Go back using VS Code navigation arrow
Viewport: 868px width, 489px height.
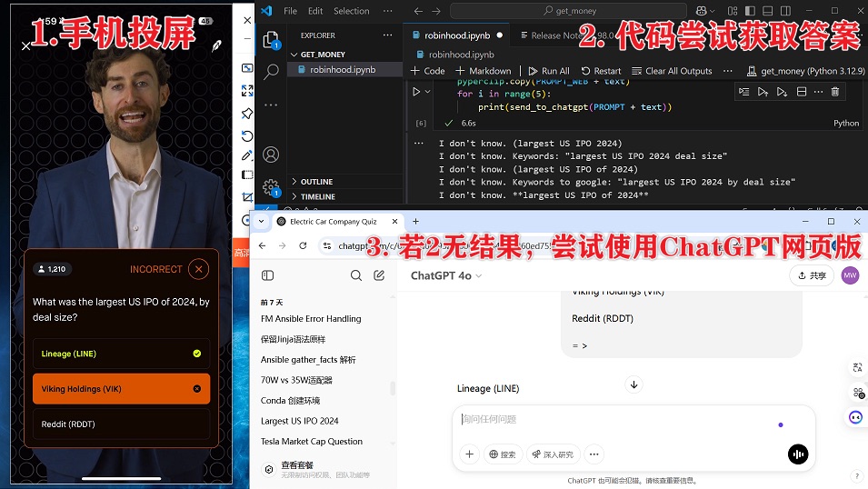(x=418, y=11)
